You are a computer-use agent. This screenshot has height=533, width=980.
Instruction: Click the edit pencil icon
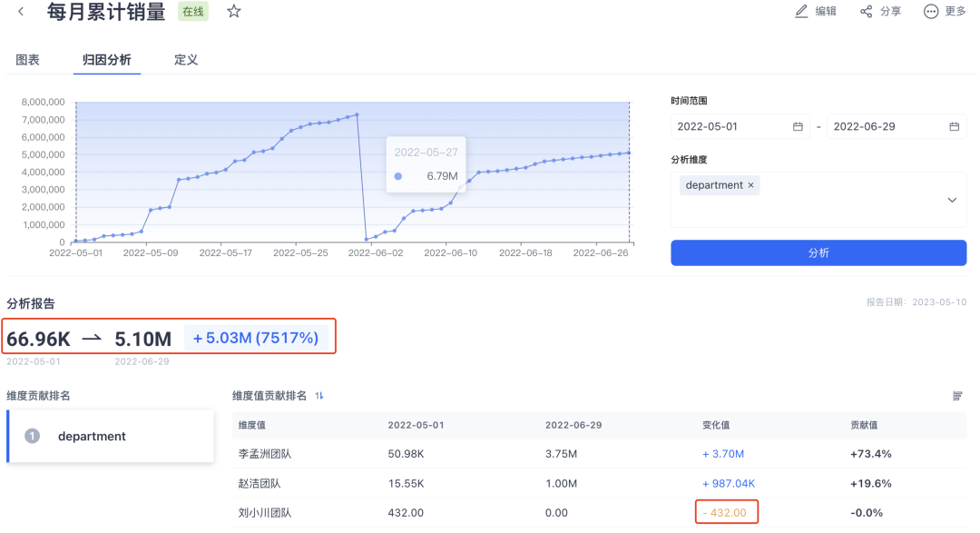801,12
